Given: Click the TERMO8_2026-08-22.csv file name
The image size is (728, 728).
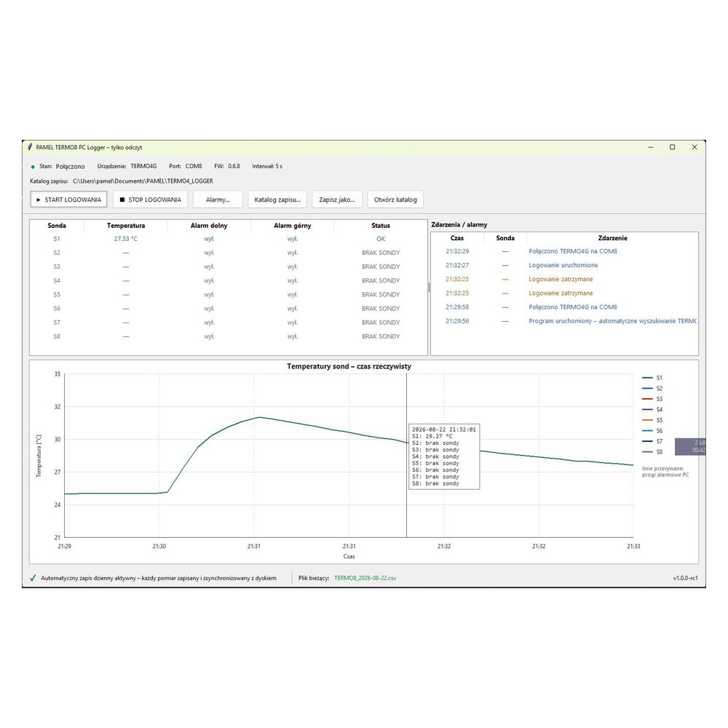Looking at the screenshot, I should point(365,578).
